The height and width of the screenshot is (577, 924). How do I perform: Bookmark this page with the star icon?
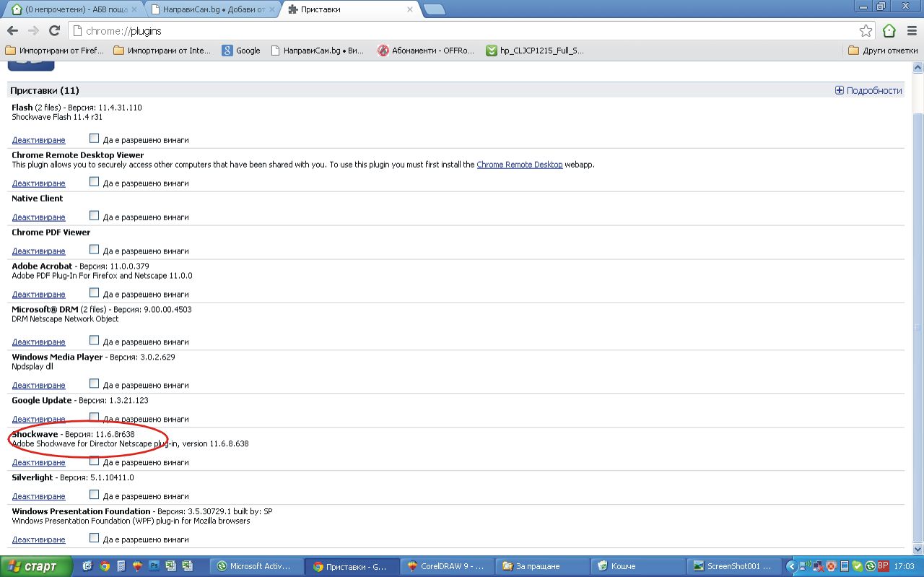[x=866, y=31]
